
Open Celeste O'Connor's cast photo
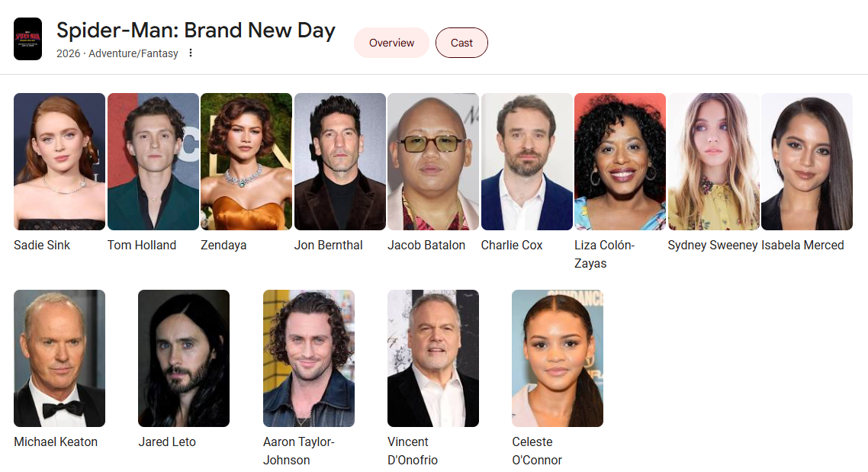(x=558, y=358)
